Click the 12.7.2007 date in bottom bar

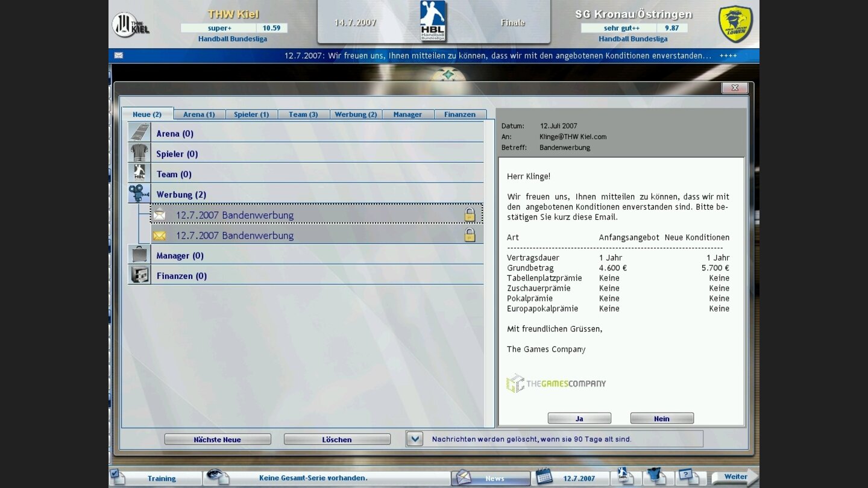click(579, 478)
